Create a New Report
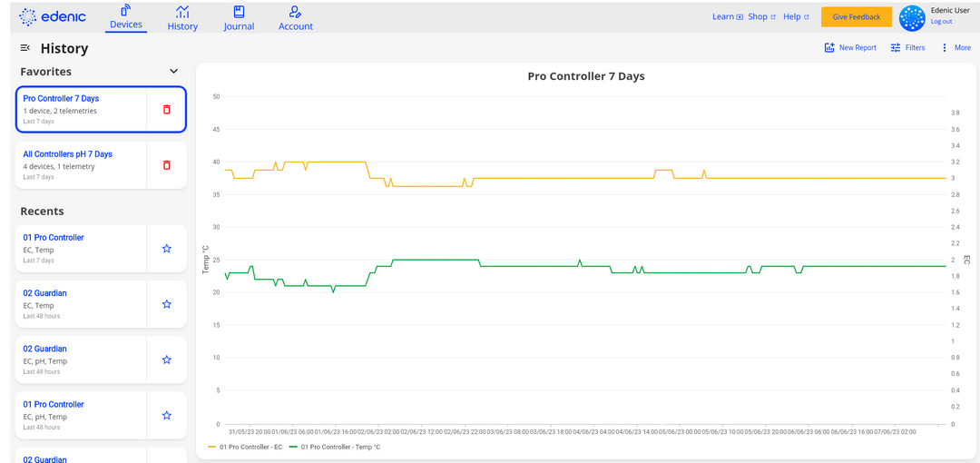The width and height of the screenshot is (980, 463). tap(850, 48)
